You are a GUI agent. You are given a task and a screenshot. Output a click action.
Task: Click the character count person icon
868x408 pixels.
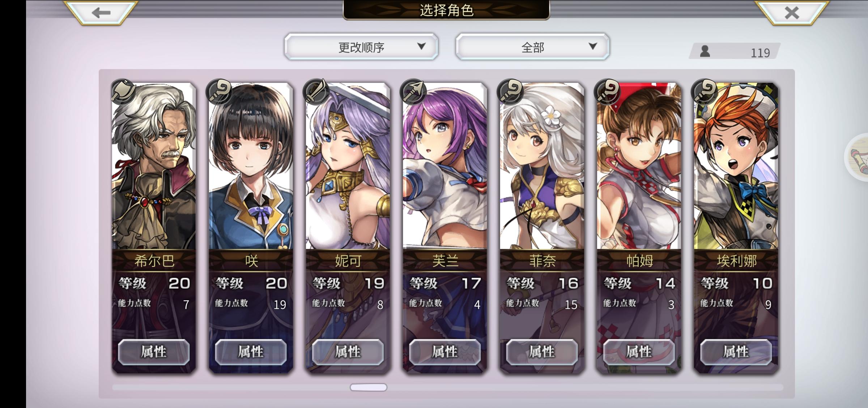[x=705, y=51]
